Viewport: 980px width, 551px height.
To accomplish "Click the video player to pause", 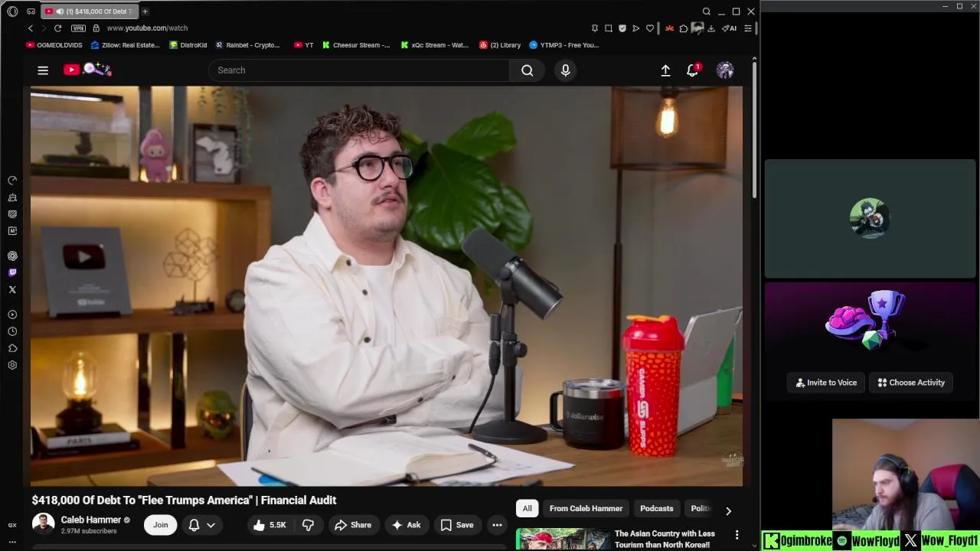I will (387, 286).
